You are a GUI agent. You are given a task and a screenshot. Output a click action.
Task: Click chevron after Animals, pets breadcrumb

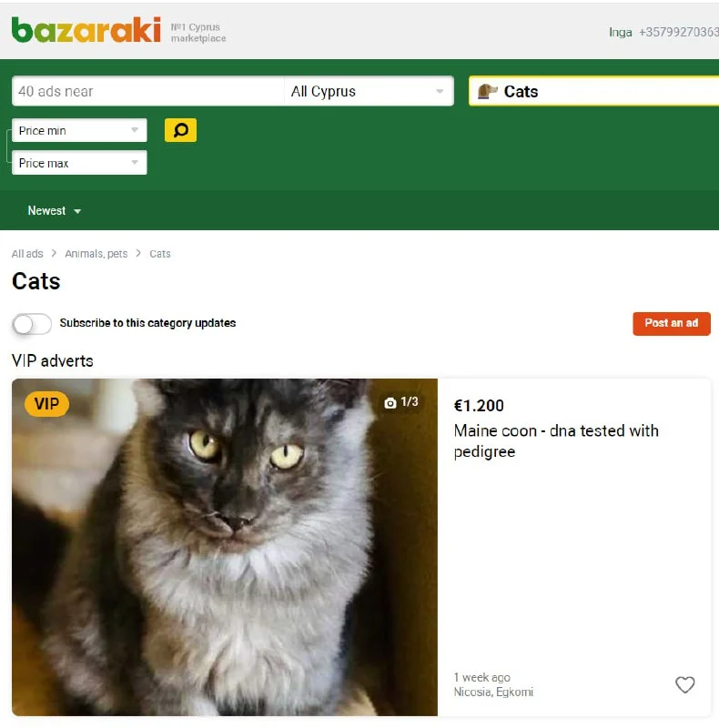pos(138,253)
